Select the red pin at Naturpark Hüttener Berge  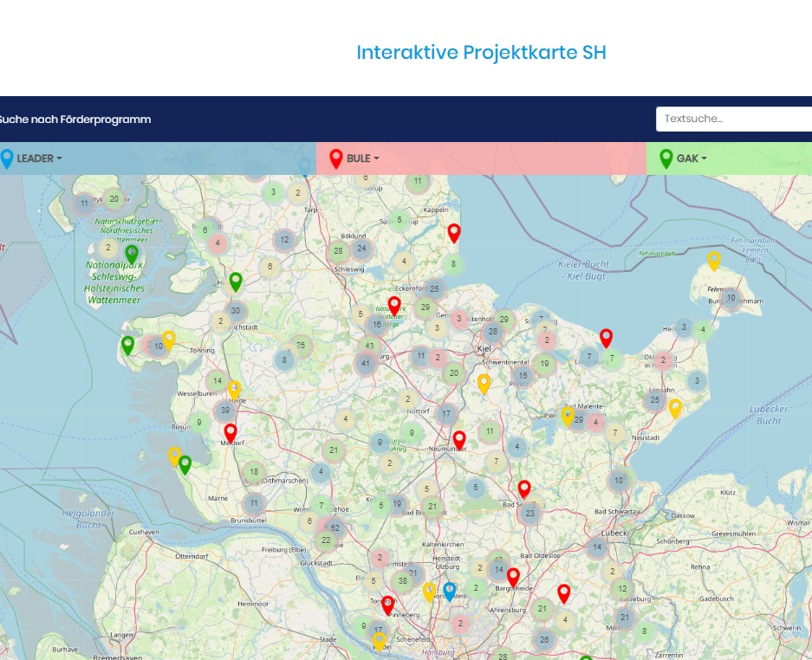point(394,307)
